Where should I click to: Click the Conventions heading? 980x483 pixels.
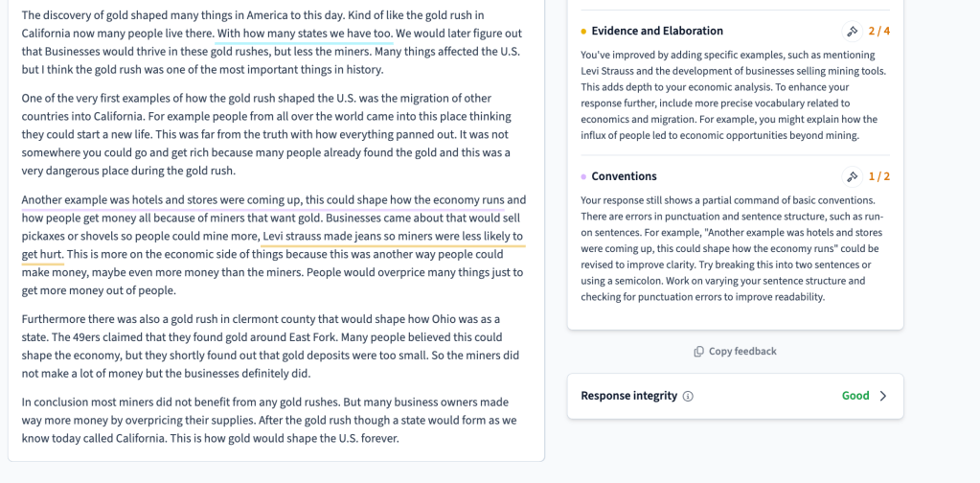coord(624,177)
